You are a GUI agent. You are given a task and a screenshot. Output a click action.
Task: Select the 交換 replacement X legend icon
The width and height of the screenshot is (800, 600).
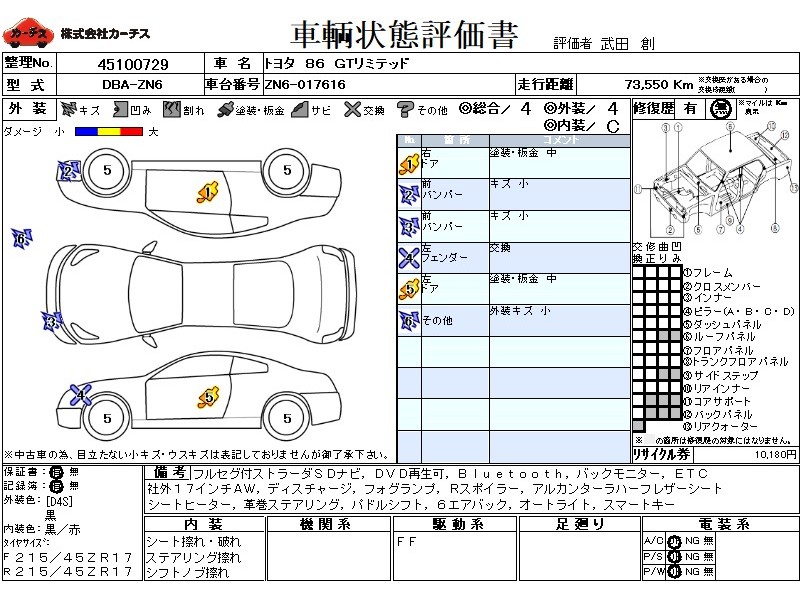tap(352, 109)
